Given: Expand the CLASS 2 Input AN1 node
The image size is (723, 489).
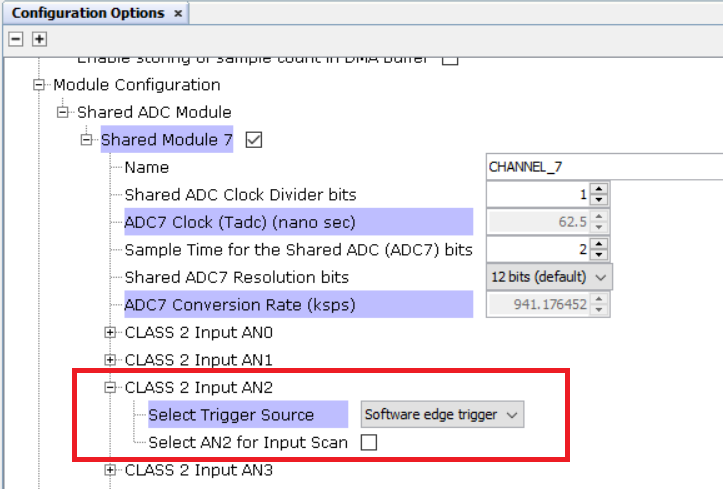Looking at the screenshot, I should pyautogui.click(x=111, y=359).
